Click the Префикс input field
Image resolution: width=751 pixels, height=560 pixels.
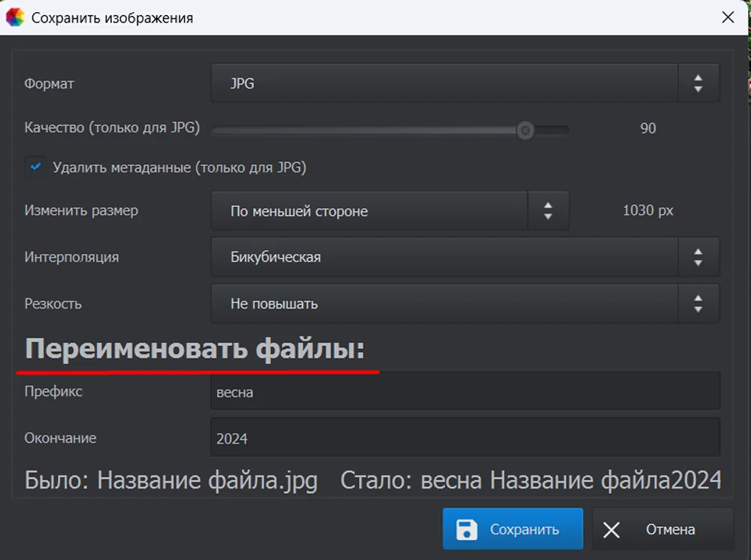click(465, 392)
